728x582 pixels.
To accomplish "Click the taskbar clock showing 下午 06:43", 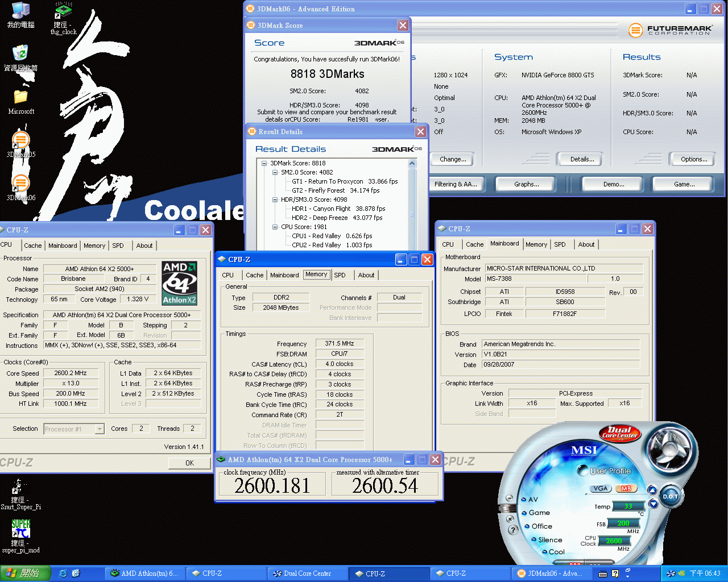I will 705,573.
